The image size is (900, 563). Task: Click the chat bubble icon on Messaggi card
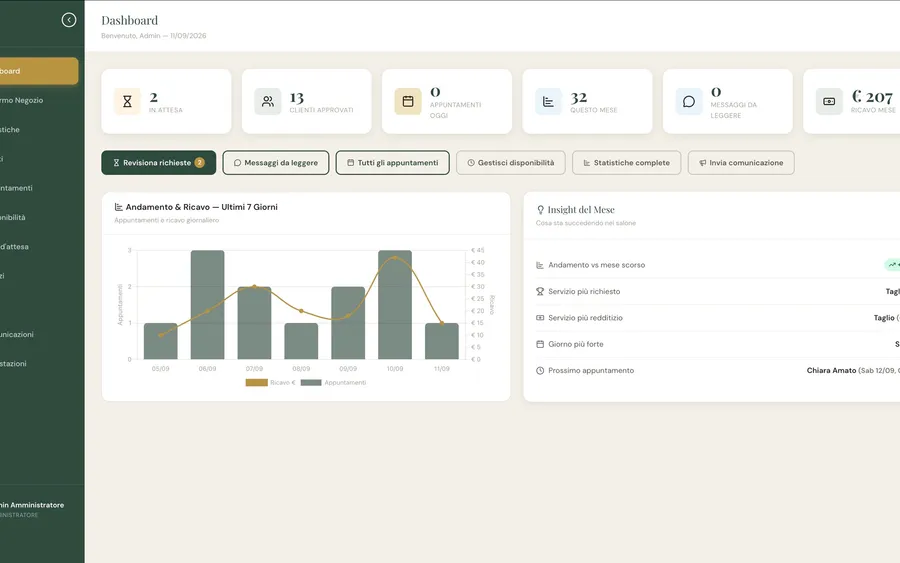point(689,102)
